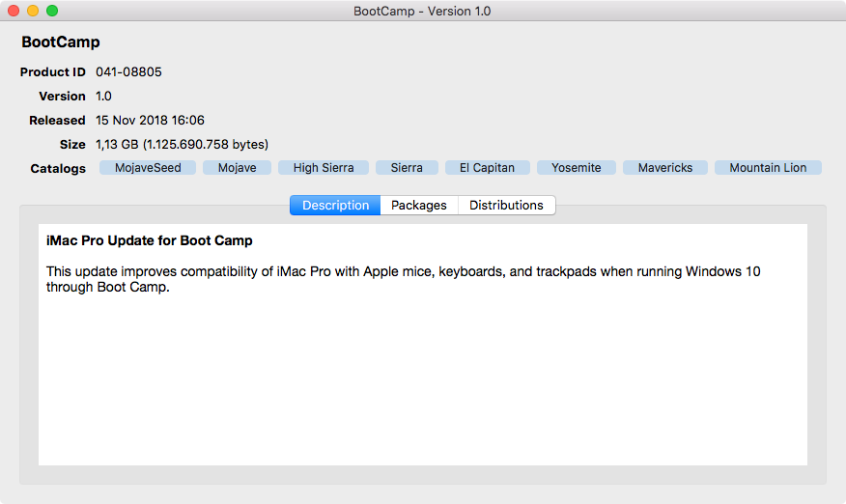This screenshot has width=846, height=504.
Task: Select the Mavericks catalog tag
Action: 665,168
